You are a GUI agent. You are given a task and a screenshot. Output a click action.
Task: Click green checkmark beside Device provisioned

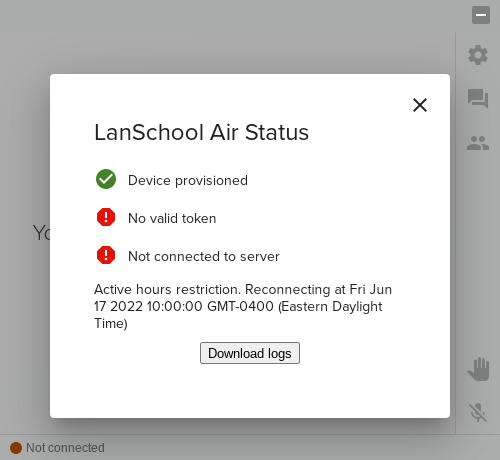coord(106,179)
